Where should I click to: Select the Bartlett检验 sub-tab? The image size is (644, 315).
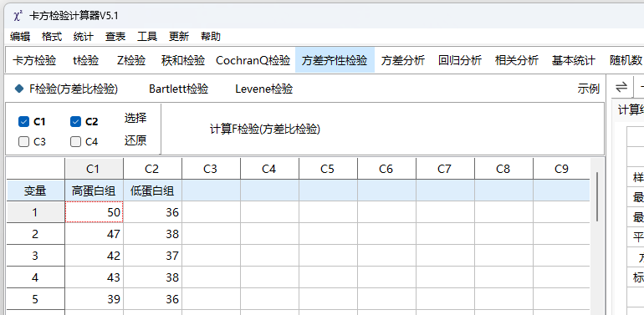178,89
